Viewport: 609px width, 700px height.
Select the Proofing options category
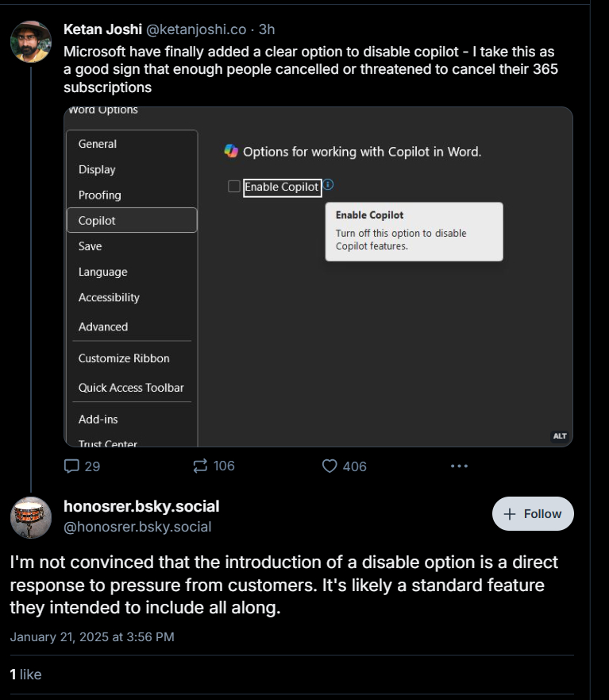[x=132, y=195]
